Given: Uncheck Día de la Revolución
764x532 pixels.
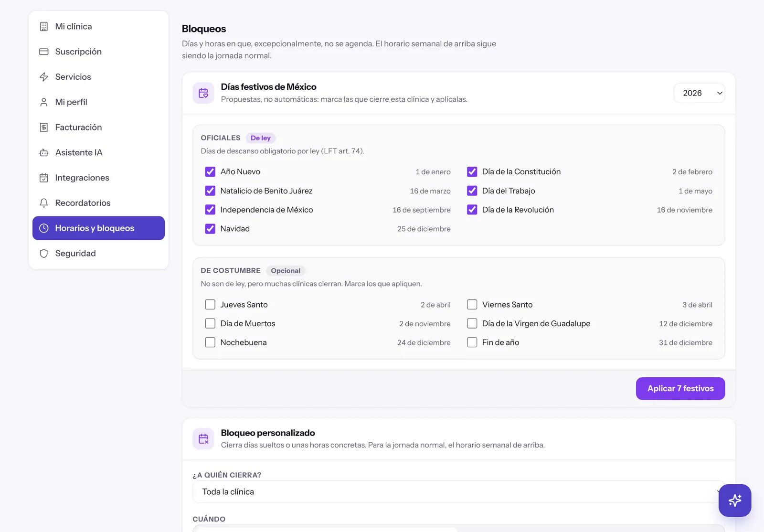Looking at the screenshot, I should (472, 210).
